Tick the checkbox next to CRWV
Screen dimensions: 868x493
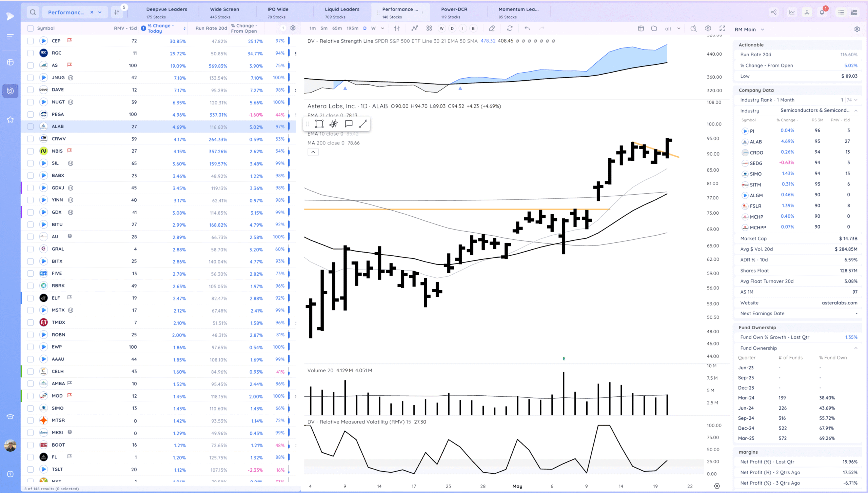point(31,139)
